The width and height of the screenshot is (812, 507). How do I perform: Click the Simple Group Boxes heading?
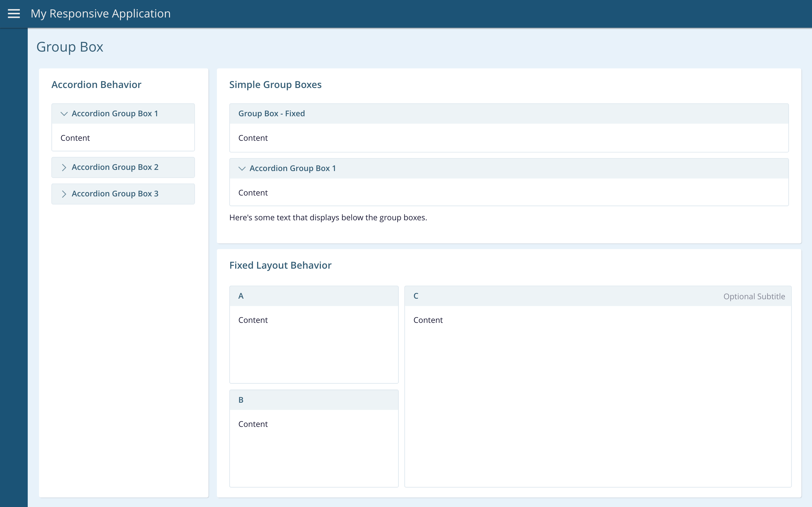point(275,85)
